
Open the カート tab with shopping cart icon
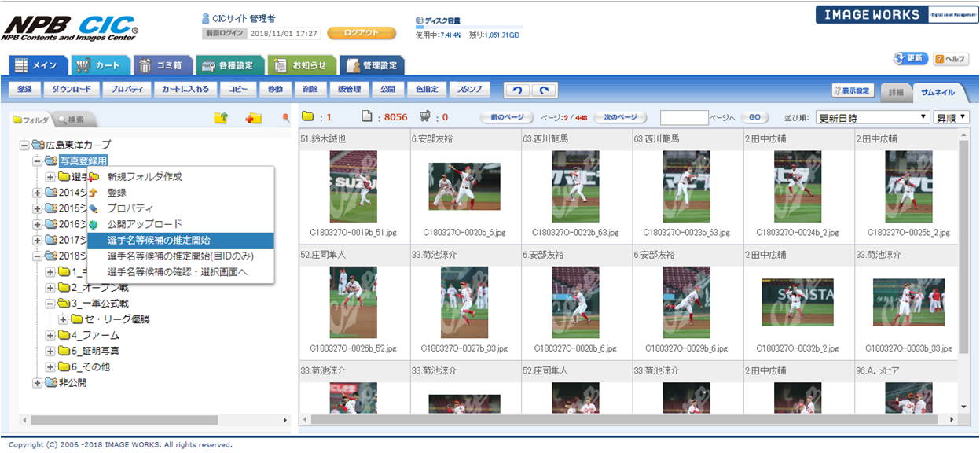point(99,65)
